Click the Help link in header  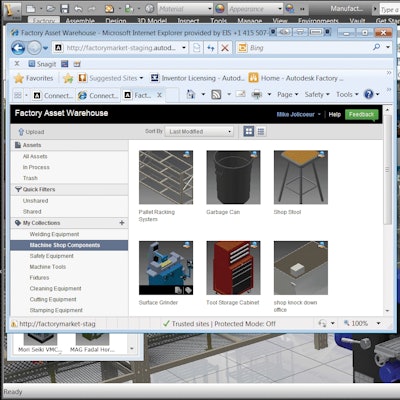coord(335,114)
